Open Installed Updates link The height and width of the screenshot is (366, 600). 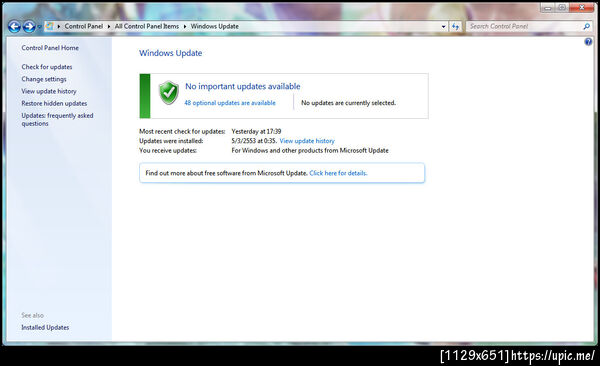(45, 327)
